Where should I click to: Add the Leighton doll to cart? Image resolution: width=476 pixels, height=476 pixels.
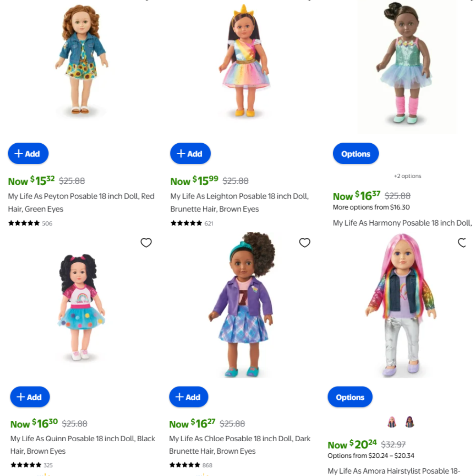coord(190,154)
